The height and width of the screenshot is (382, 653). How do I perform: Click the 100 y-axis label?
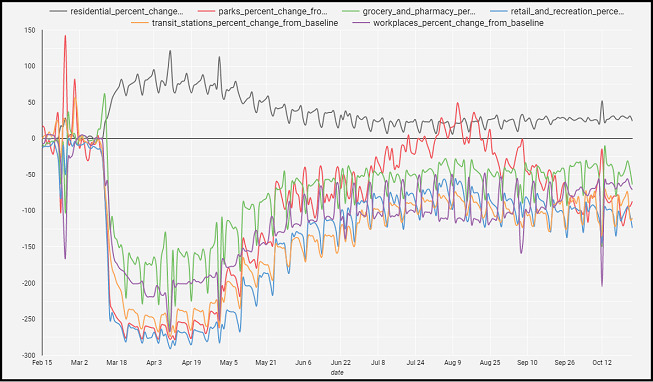[x=30, y=66]
